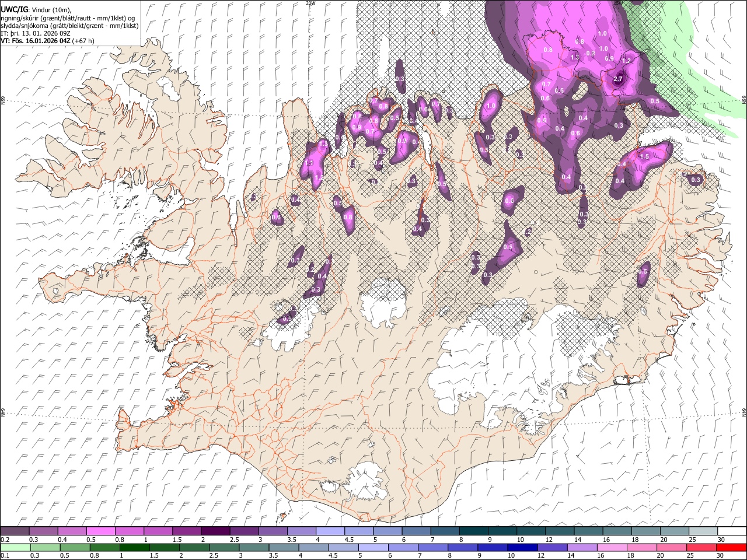Select the upper legend swatch between 8 and 9

473,531
